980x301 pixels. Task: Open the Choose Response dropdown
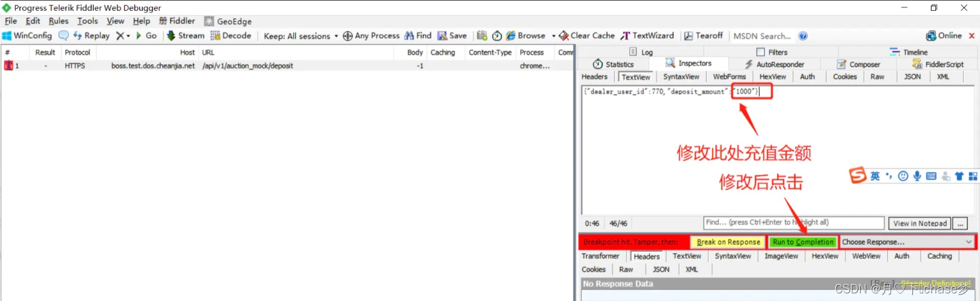point(908,242)
